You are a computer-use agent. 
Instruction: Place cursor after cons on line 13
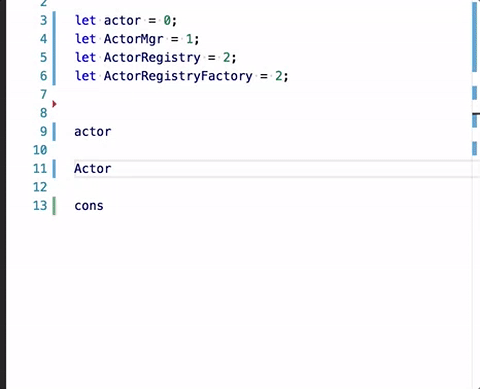104,206
